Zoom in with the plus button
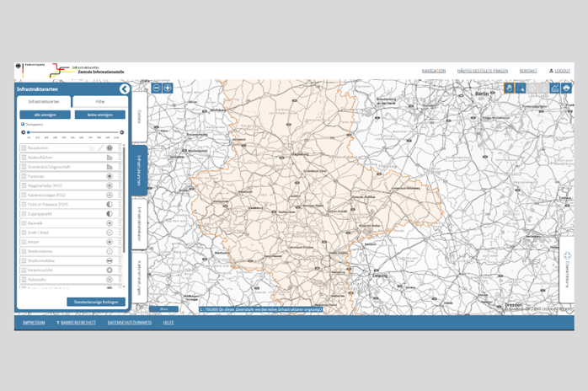588x391 pixels. [x=168, y=88]
